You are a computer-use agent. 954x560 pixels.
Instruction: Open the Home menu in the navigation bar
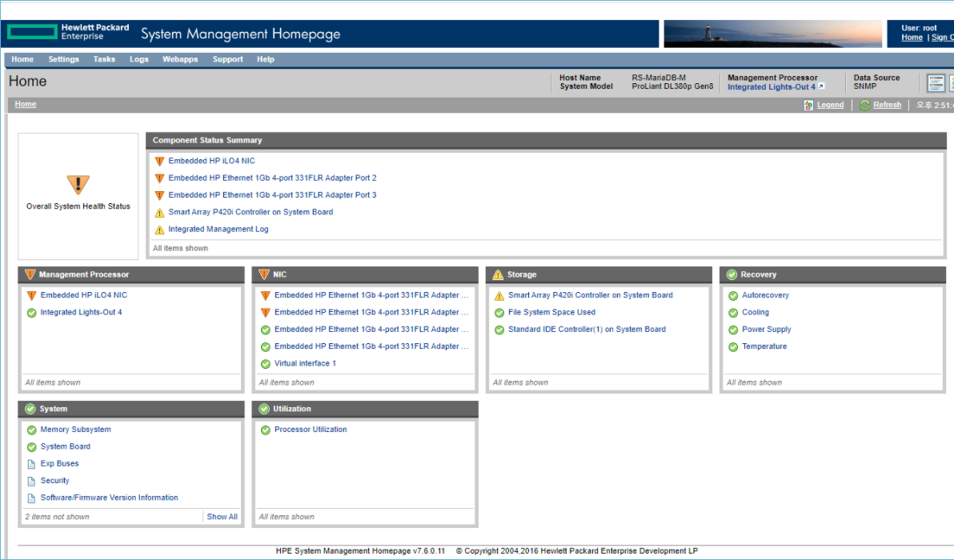pyautogui.click(x=22, y=59)
